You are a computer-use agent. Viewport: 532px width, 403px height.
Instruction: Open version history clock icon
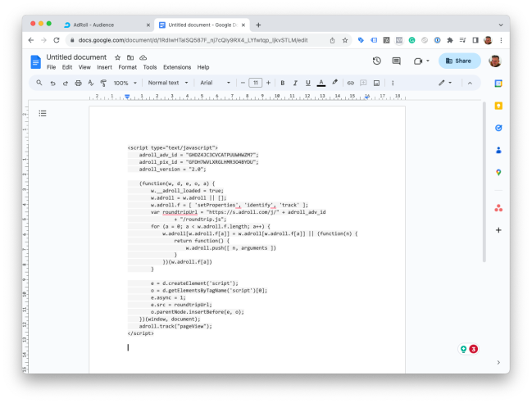click(x=376, y=61)
